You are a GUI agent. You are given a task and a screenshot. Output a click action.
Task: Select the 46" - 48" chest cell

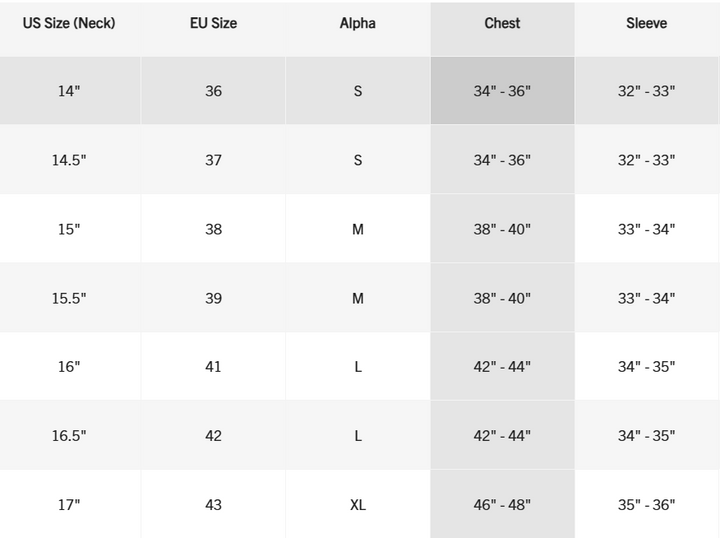click(x=502, y=505)
